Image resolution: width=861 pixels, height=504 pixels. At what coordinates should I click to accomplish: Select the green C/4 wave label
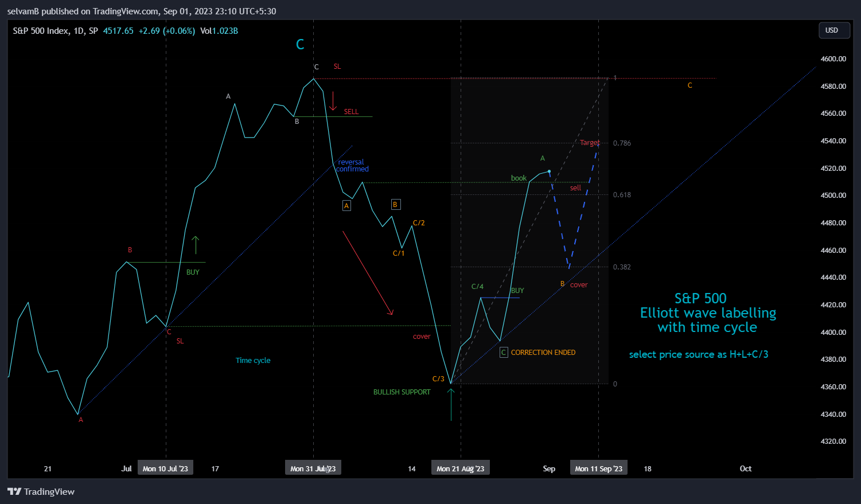click(x=477, y=287)
